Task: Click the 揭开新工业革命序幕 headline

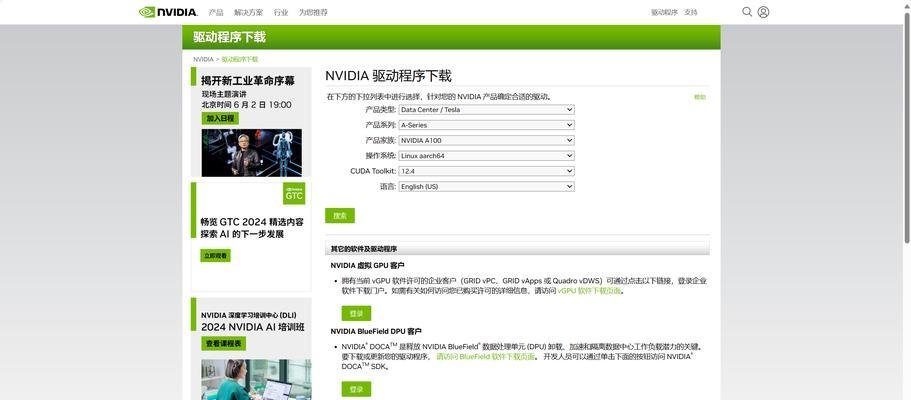Action: pos(248,81)
